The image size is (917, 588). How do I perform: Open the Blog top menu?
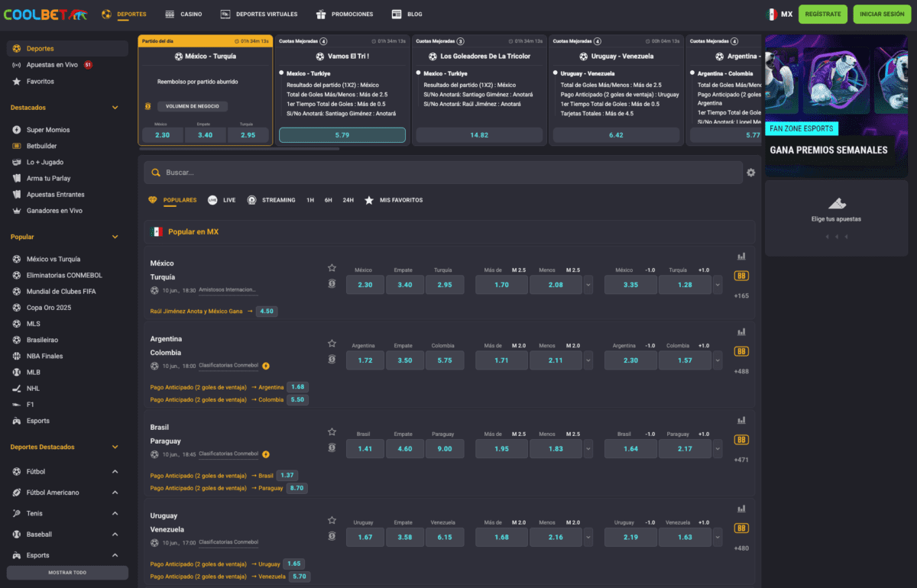click(x=407, y=15)
